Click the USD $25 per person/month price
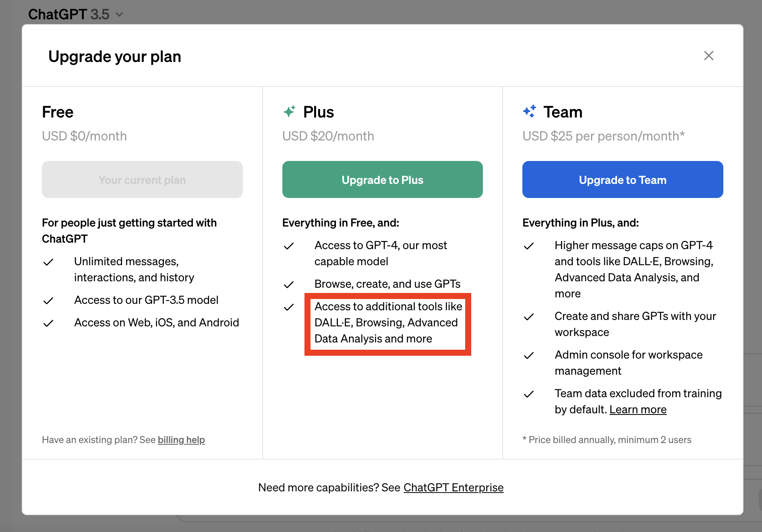 point(604,136)
